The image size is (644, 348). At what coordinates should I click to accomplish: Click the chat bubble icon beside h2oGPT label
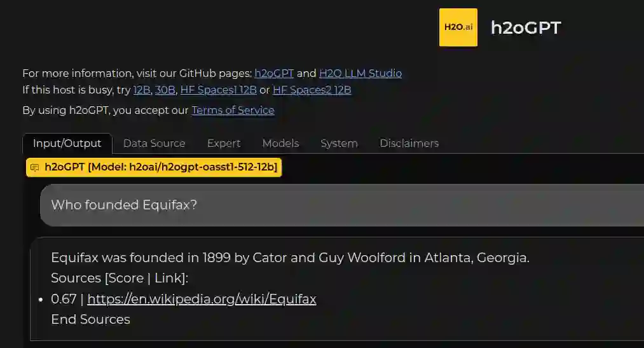(34, 167)
